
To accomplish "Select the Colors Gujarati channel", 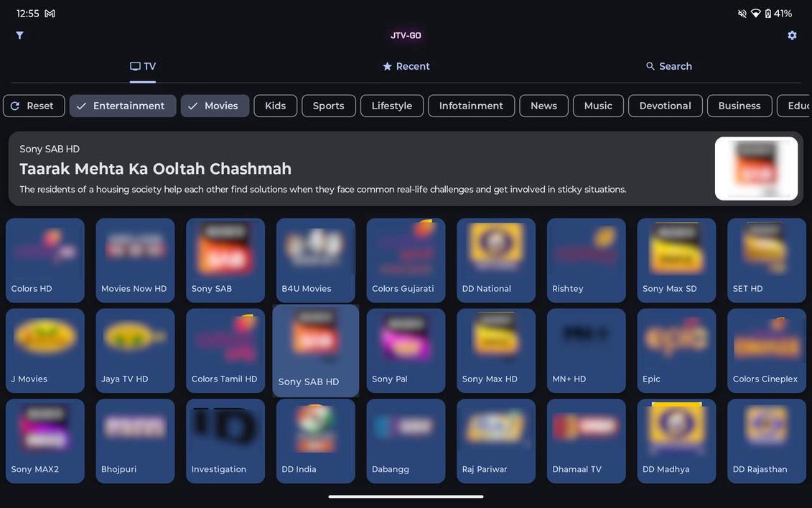I will [x=406, y=260].
